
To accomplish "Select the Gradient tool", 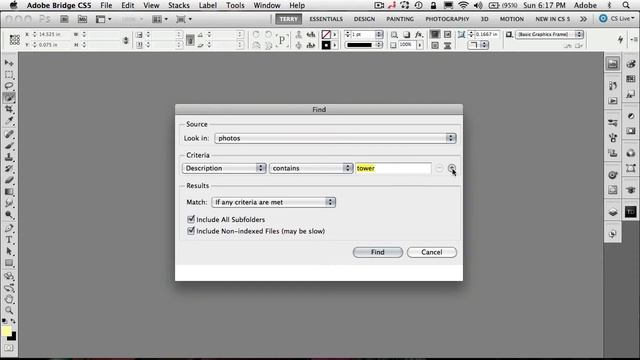I will pyautogui.click(x=9, y=191).
